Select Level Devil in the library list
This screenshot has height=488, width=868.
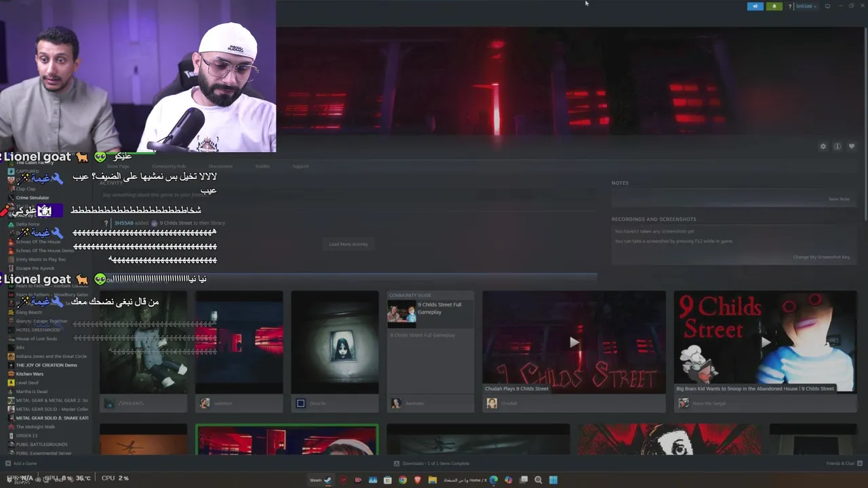coord(27,383)
